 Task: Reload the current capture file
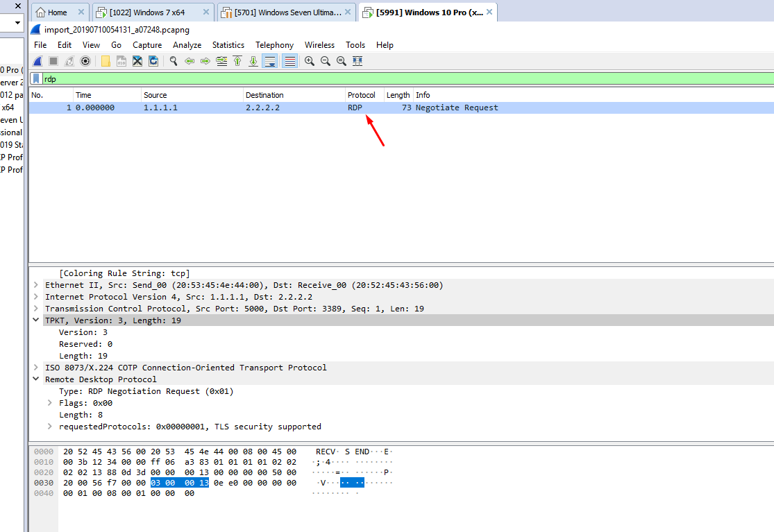[152, 61]
